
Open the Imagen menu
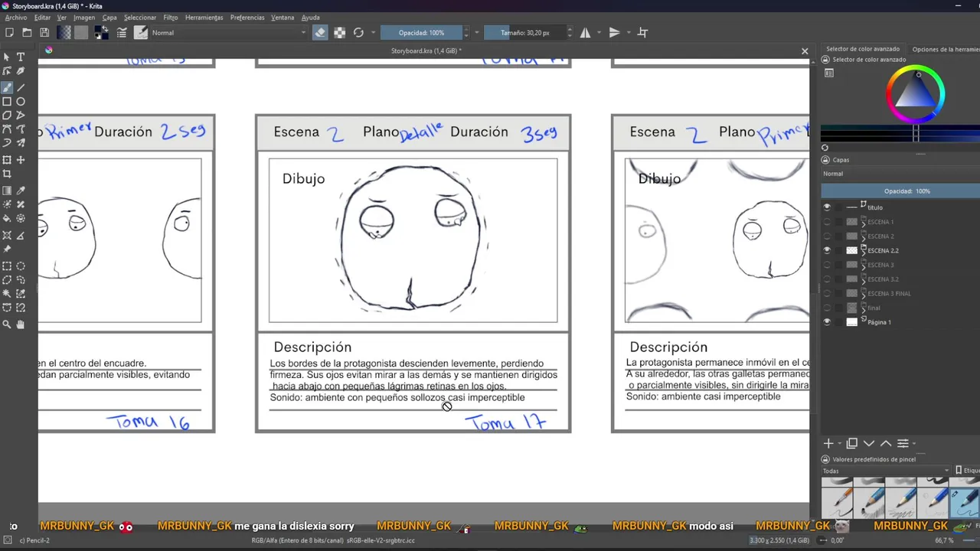point(84,18)
